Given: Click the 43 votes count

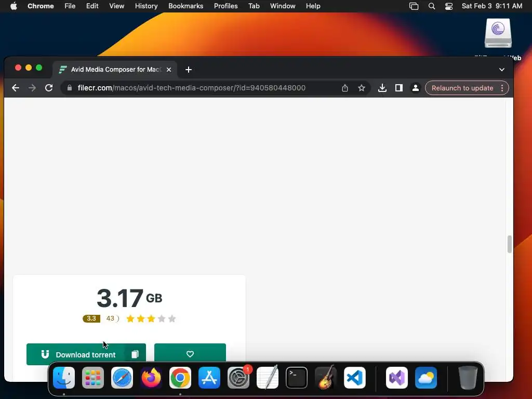Looking at the screenshot, I should point(110,318).
